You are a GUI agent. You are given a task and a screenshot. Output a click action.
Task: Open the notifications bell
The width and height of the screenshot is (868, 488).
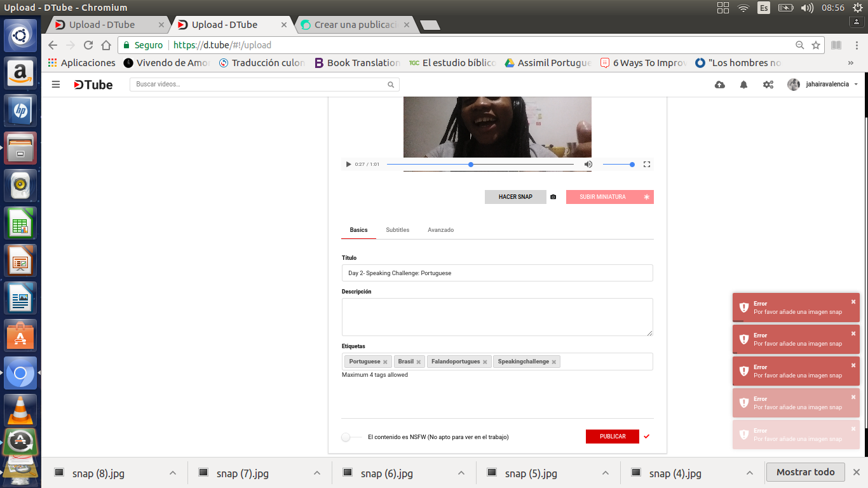[743, 85]
